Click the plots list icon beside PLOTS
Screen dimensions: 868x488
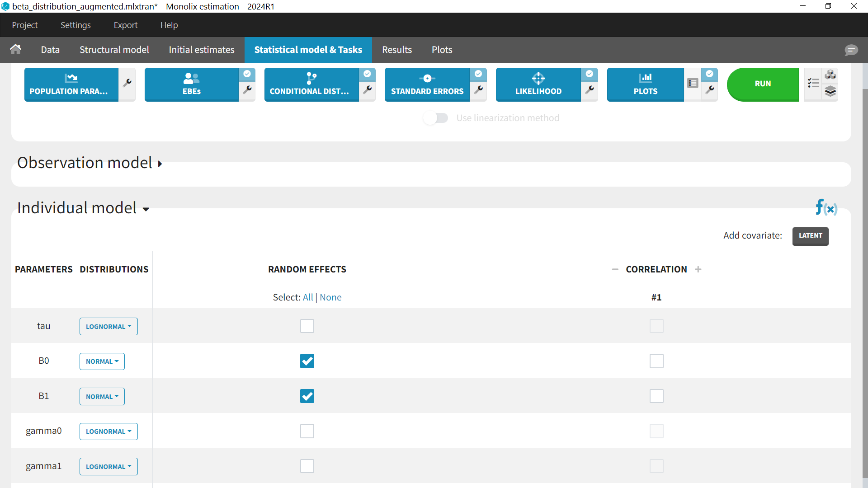coord(693,83)
